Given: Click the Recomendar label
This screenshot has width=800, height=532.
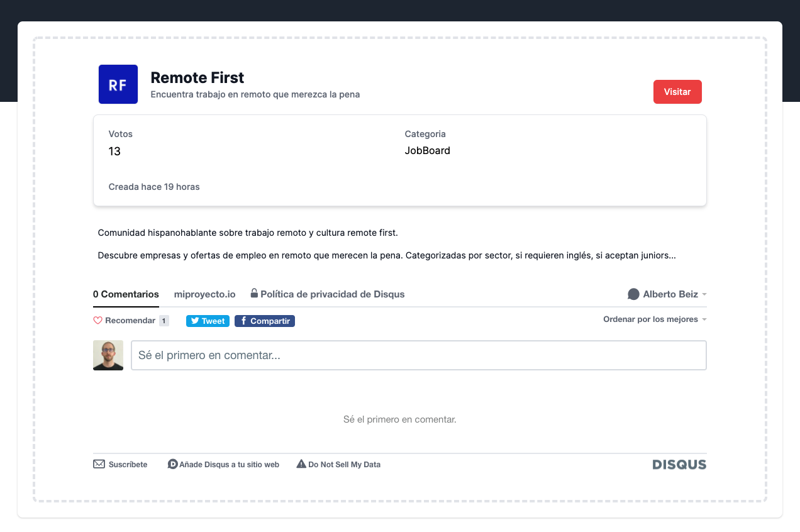Looking at the screenshot, I should [130, 321].
